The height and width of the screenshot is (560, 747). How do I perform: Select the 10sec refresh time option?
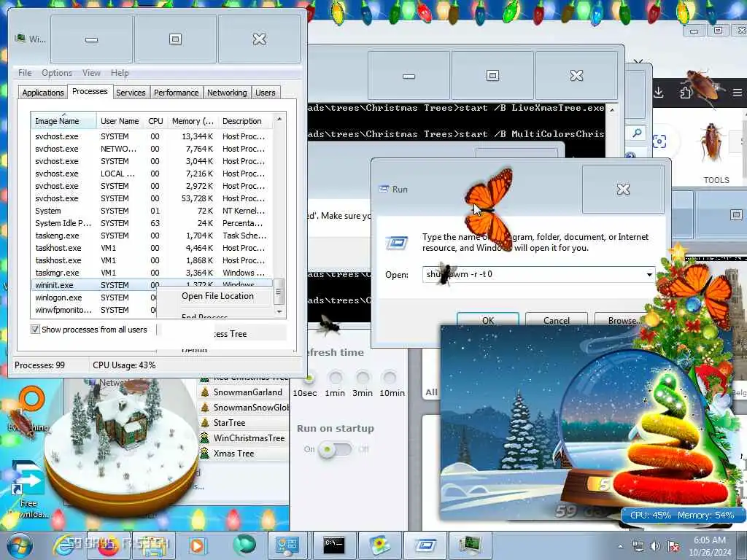click(309, 378)
